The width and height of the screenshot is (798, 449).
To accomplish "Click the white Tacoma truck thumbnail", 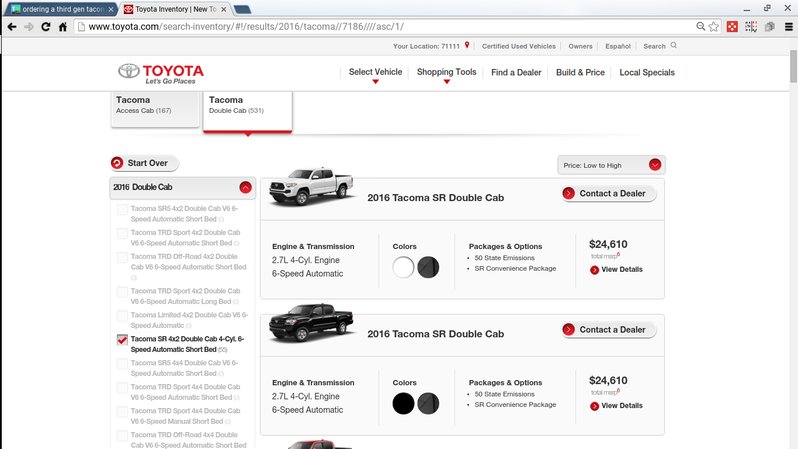I will [311, 186].
